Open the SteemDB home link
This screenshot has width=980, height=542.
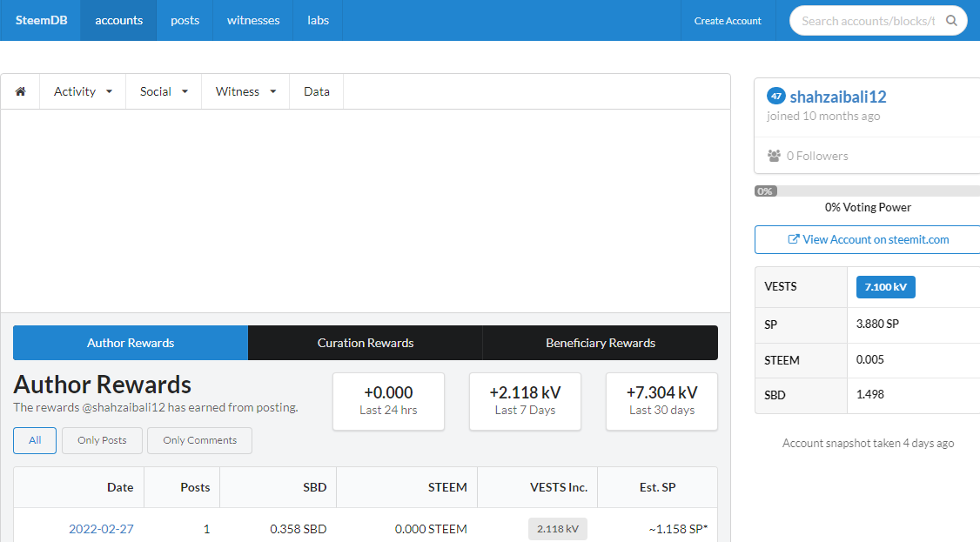[x=41, y=21]
